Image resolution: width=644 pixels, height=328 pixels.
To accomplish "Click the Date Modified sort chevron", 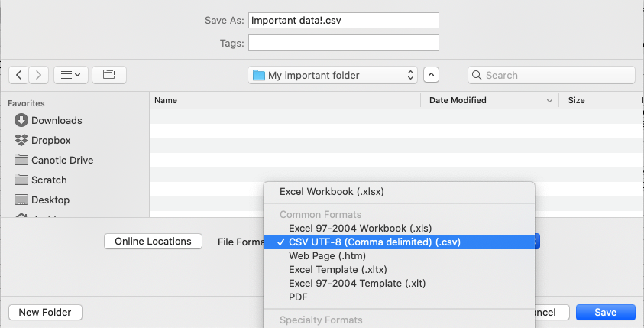I will coord(549,101).
